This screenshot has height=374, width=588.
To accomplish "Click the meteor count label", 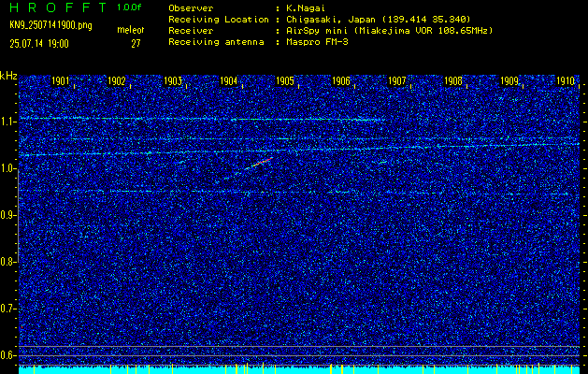I will tap(131, 30).
